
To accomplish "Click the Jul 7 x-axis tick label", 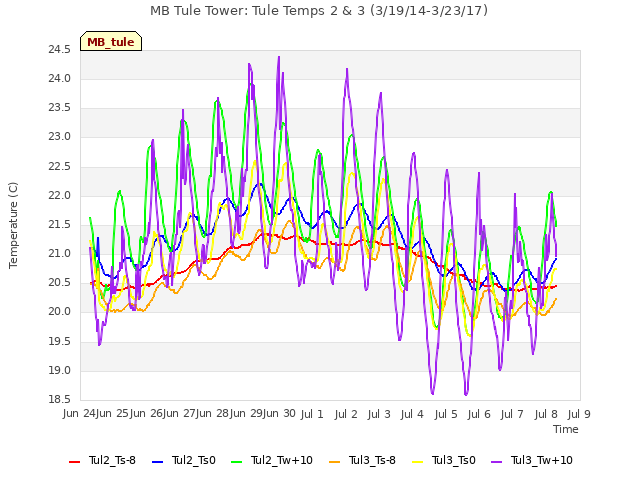I will point(512,414).
